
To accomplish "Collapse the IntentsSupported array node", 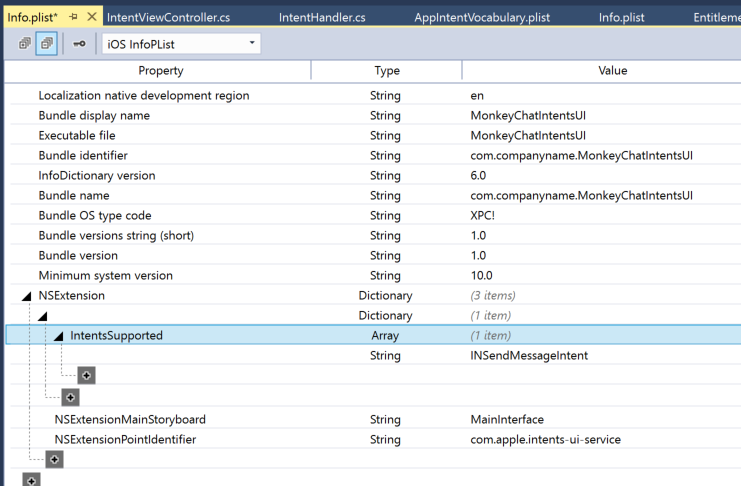I will [x=59, y=337].
